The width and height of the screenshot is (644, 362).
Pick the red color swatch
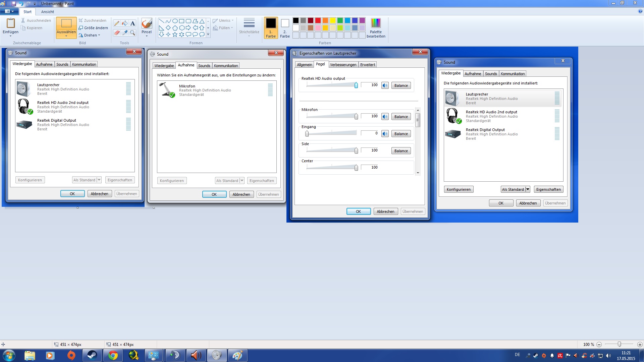tap(318, 20)
